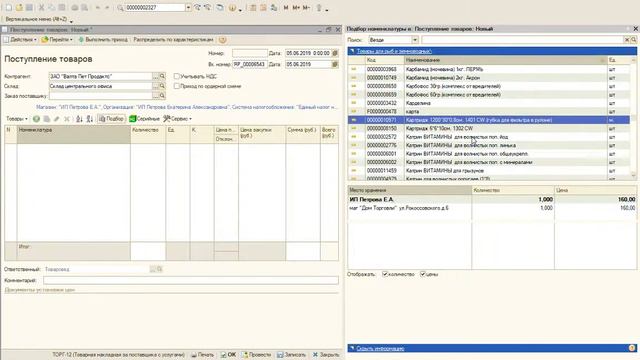Image resolution: width=640 pixels, height=360 pixels.
Task: Click the Печать button
Action: point(202,355)
